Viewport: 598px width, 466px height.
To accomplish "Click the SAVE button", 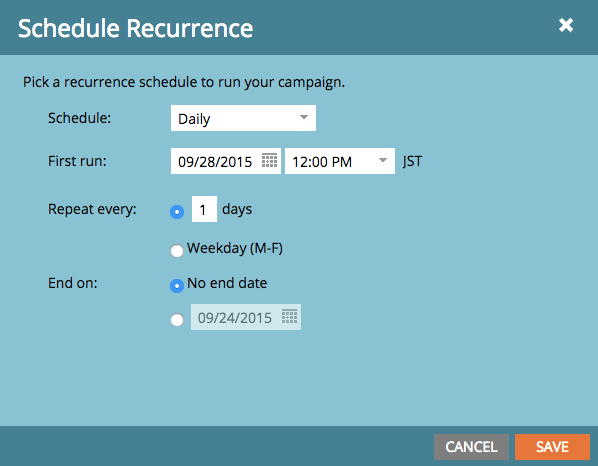I will tap(552, 447).
